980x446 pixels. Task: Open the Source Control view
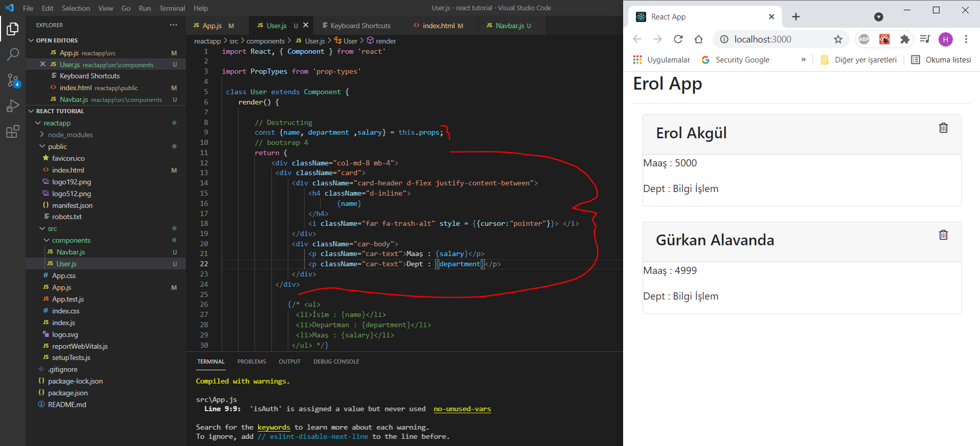[x=13, y=80]
